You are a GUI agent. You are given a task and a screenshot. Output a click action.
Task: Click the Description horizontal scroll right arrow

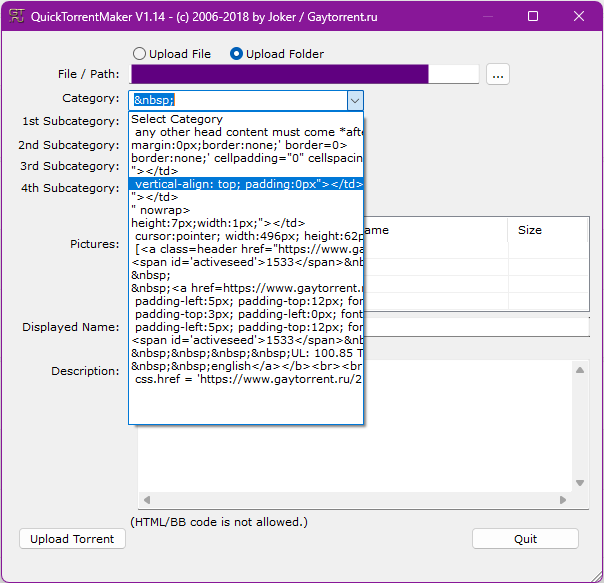coord(563,500)
